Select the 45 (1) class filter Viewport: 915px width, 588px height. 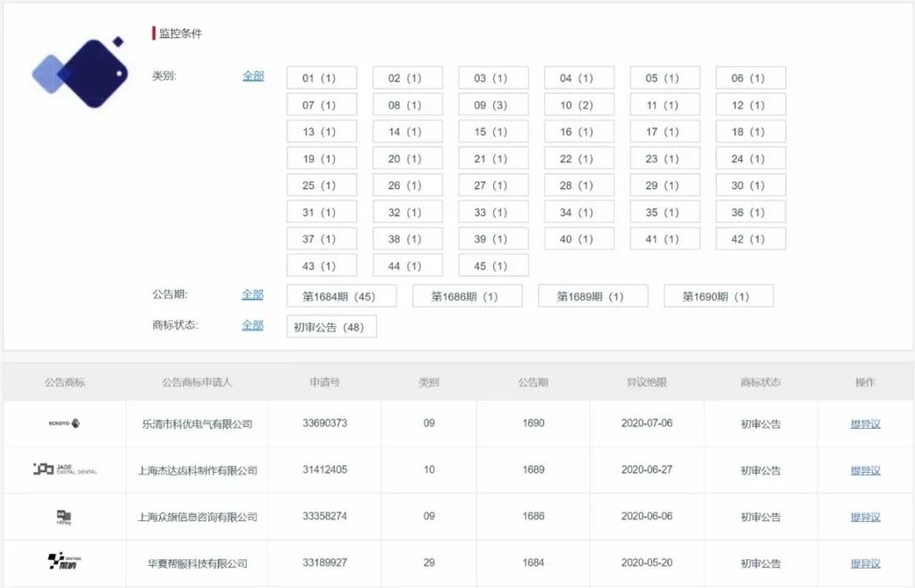click(493, 264)
